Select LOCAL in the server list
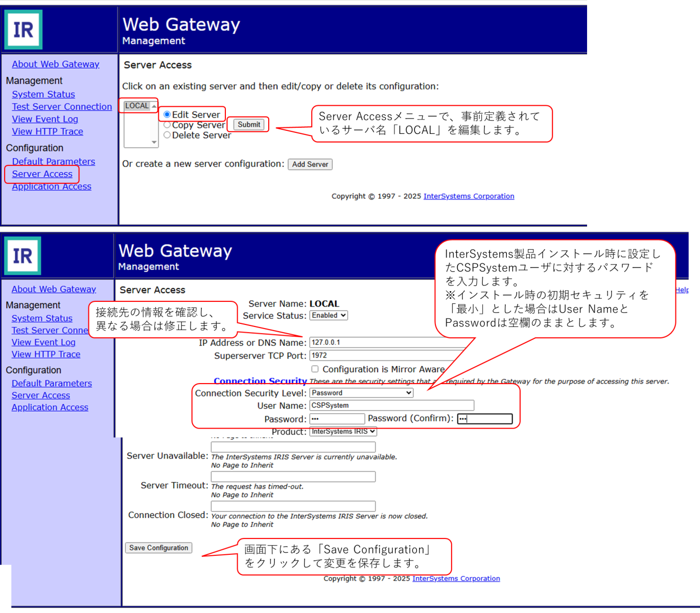700x613 pixels. pyautogui.click(x=137, y=106)
